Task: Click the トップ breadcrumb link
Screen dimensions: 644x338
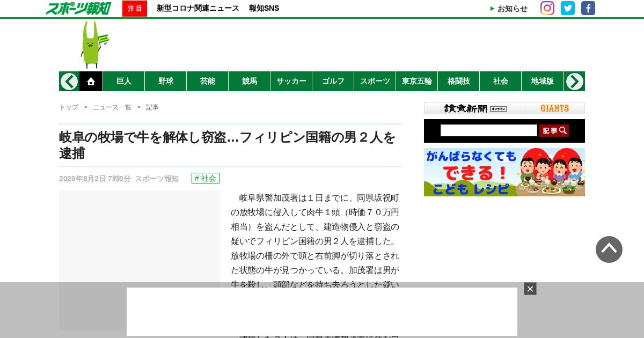Action: (69, 107)
